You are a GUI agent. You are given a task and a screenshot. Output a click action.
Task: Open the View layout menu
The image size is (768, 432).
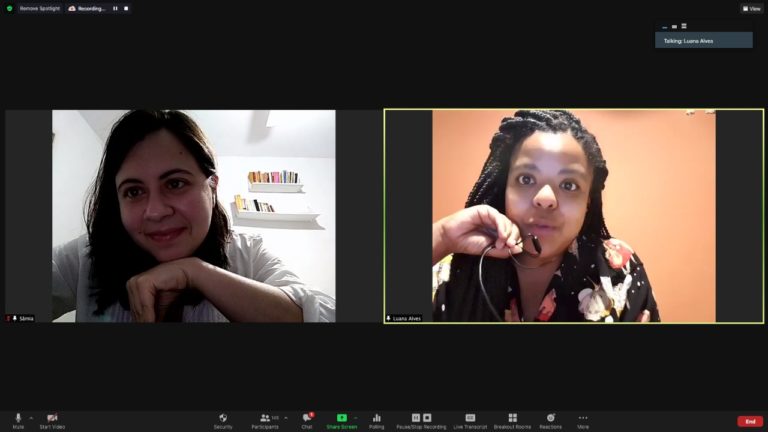click(752, 8)
